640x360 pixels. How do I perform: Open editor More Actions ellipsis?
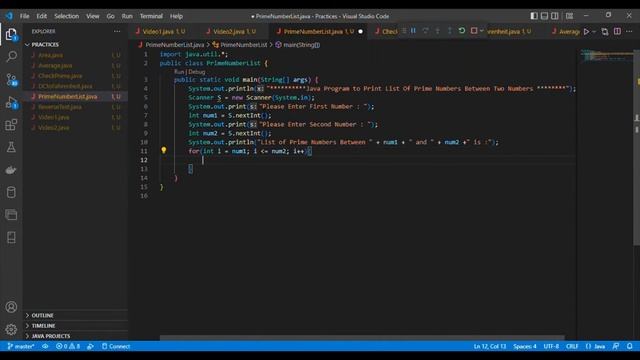629,31
